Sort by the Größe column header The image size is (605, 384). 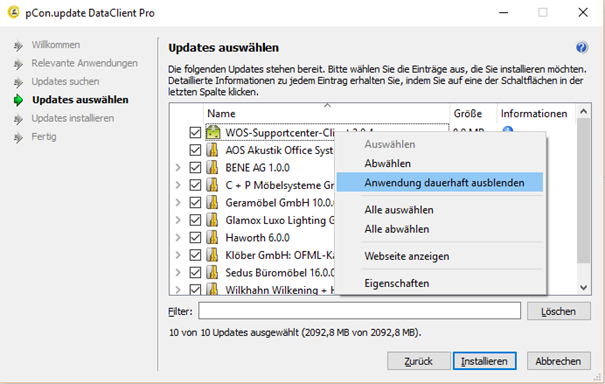tap(473, 113)
